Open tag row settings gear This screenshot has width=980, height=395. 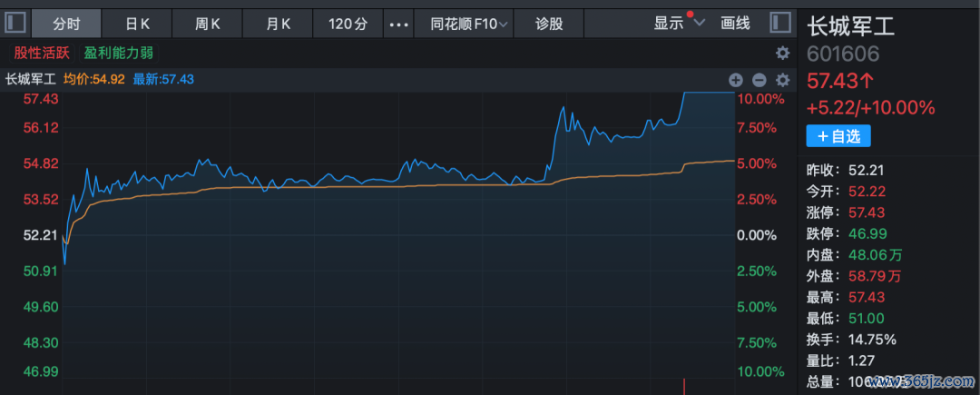[782, 54]
